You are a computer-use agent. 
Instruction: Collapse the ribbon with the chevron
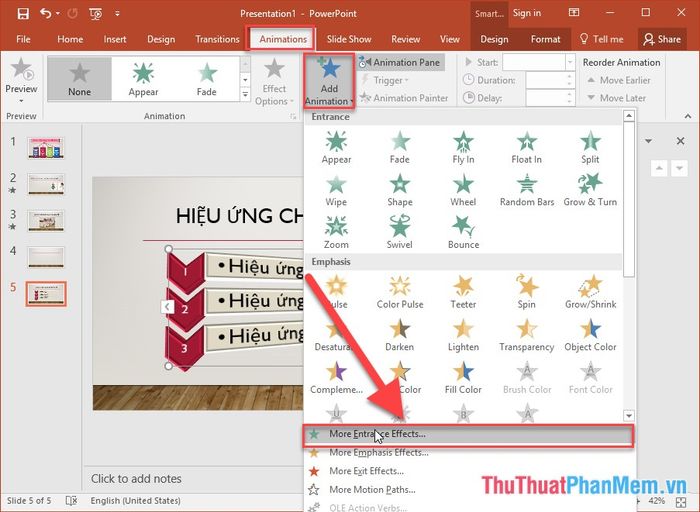pyautogui.click(x=688, y=116)
